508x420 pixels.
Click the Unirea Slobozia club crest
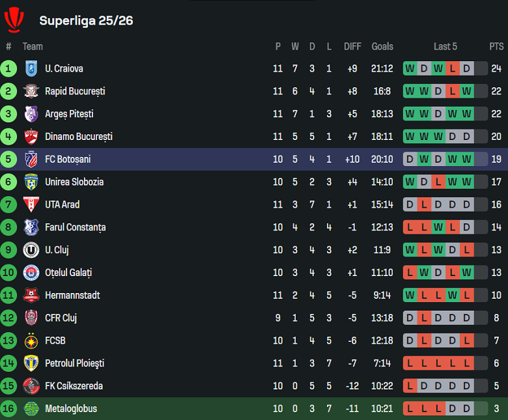[x=31, y=182]
